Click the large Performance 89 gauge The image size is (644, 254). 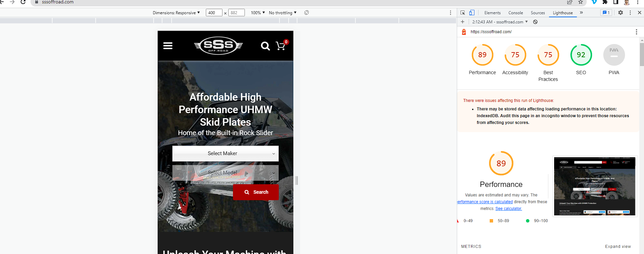pos(501,163)
